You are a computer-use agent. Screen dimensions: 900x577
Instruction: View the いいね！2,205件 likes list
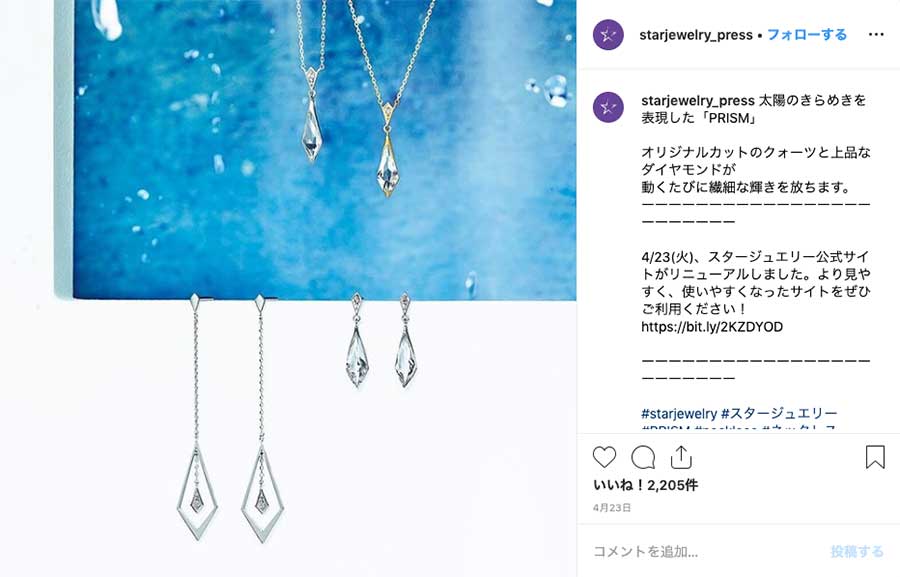click(x=645, y=485)
